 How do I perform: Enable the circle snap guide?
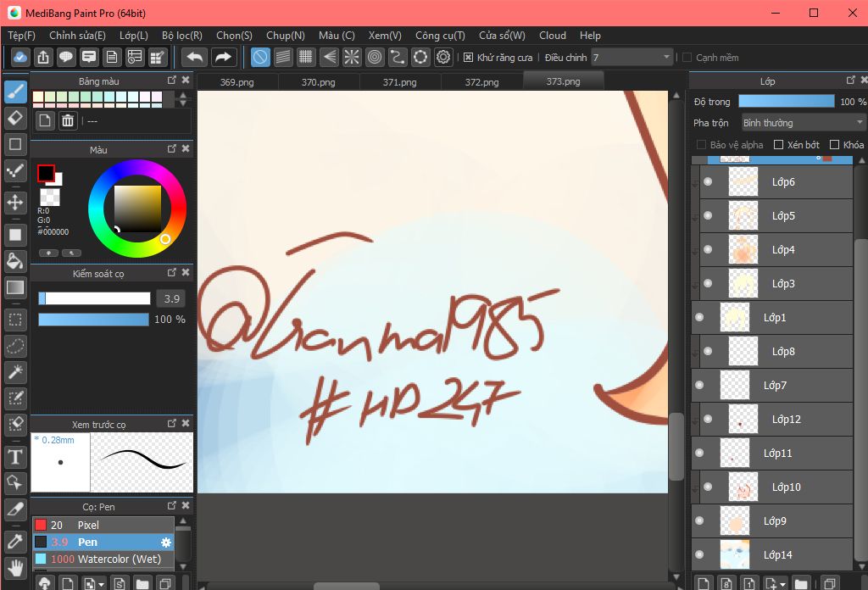(375, 57)
